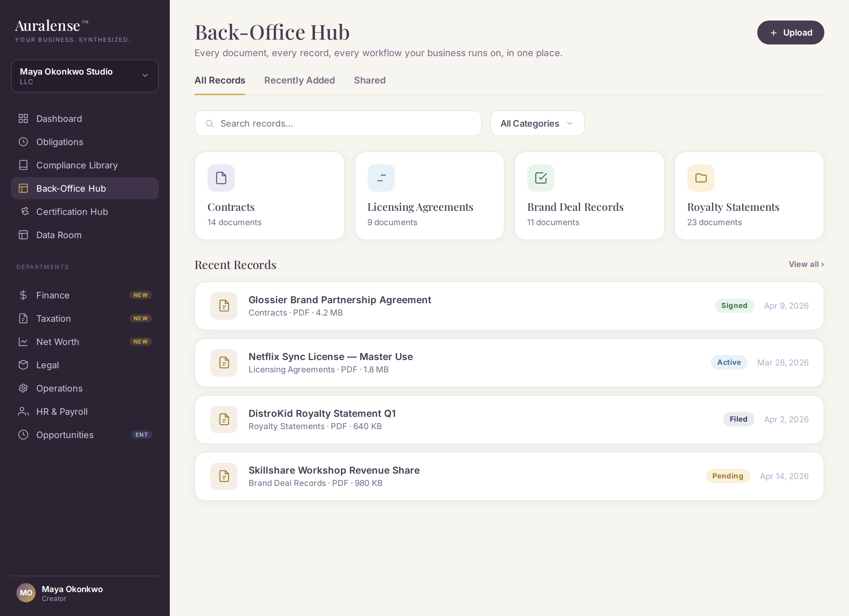
Task: Click the HR & Payroll people icon
Action: click(23, 411)
